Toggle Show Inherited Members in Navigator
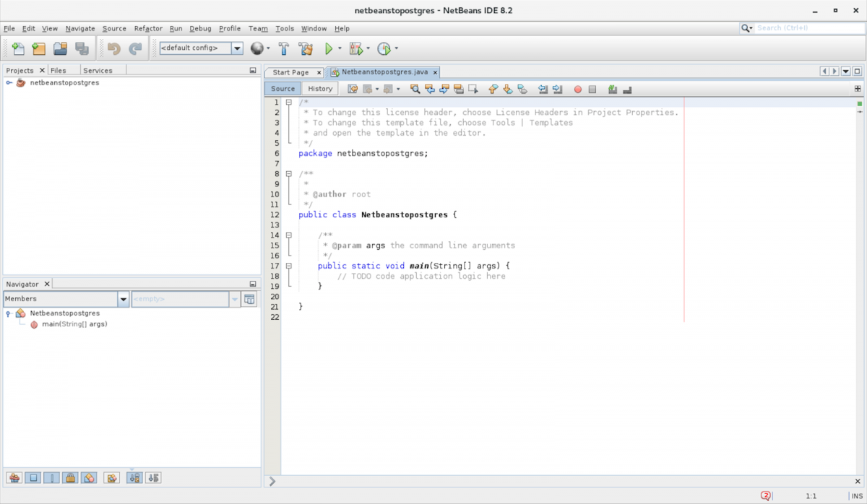This screenshot has width=867, height=504. (x=14, y=477)
